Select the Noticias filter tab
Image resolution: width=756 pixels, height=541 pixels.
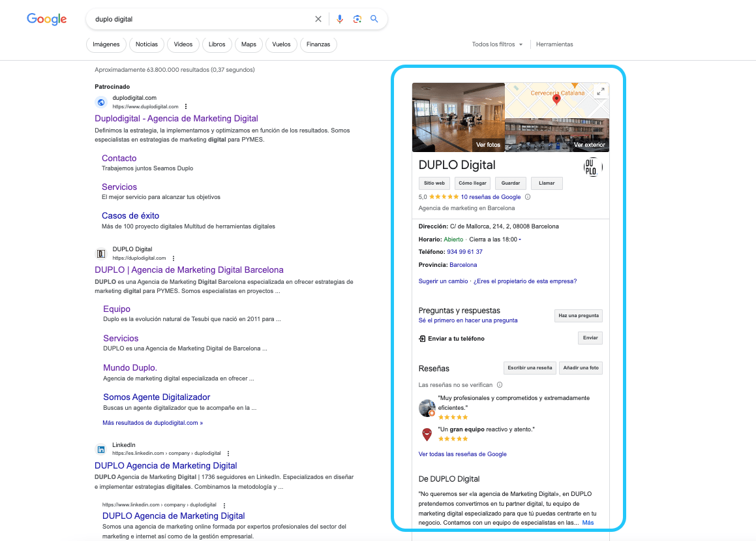[147, 44]
